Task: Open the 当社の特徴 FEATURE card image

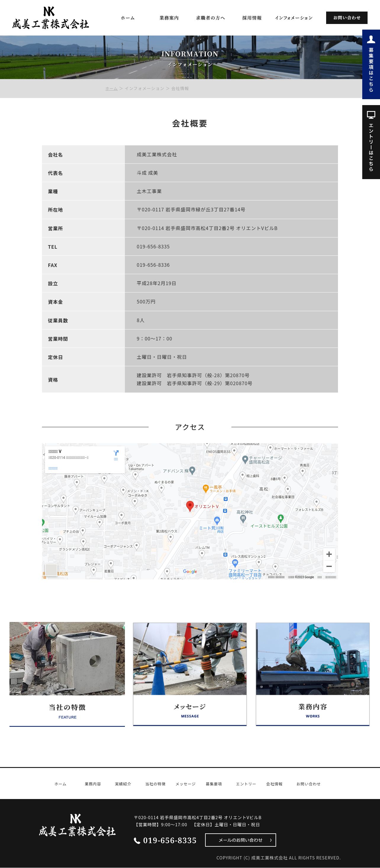Action: (x=67, y=658)
